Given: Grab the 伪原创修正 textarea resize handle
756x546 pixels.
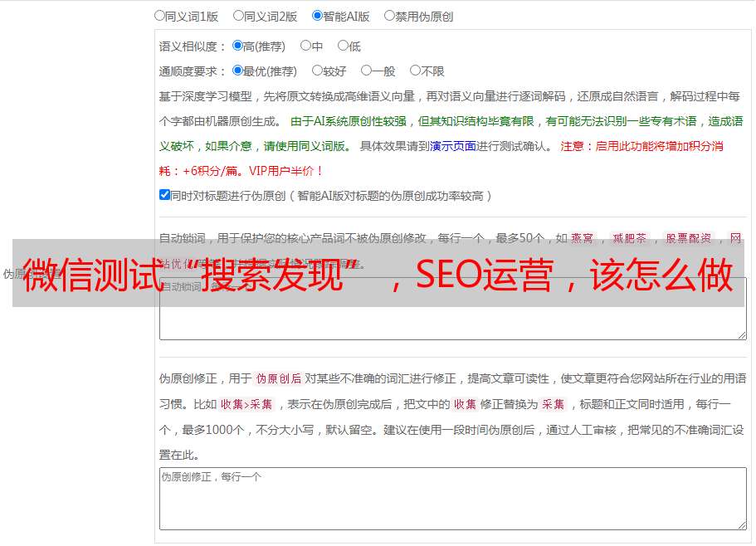Looking at the screenshot, I should 742,525.
